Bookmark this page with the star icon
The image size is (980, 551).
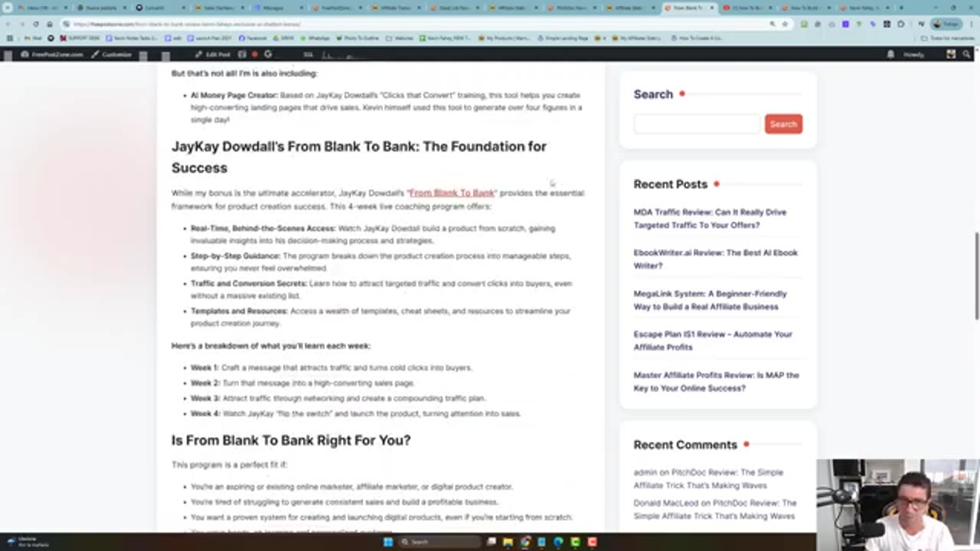[x=785, y=24]
